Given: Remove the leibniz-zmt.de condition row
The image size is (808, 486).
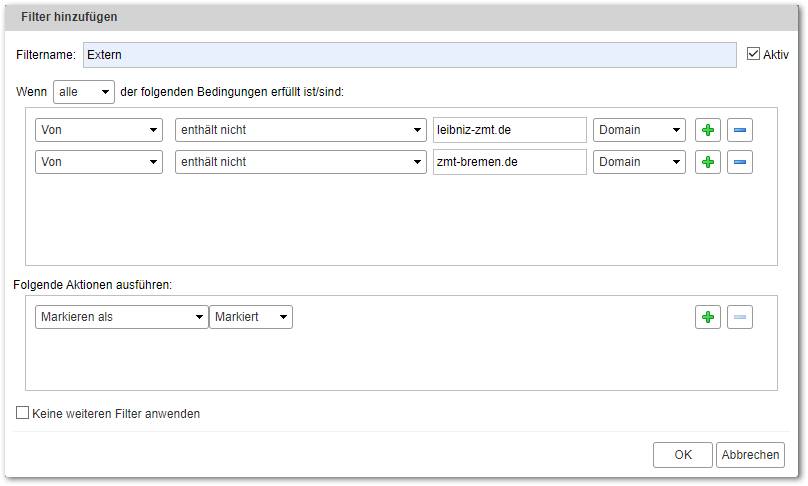Looking at the screenshot, I should click(x=739, y=130).
